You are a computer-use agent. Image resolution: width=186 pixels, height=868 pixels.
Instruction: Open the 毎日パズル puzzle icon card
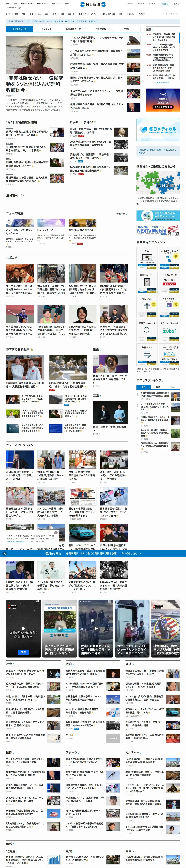click(147, 355)
